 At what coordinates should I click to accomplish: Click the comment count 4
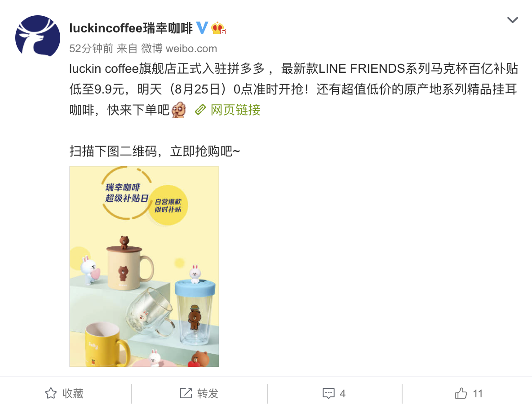point(343,394)
